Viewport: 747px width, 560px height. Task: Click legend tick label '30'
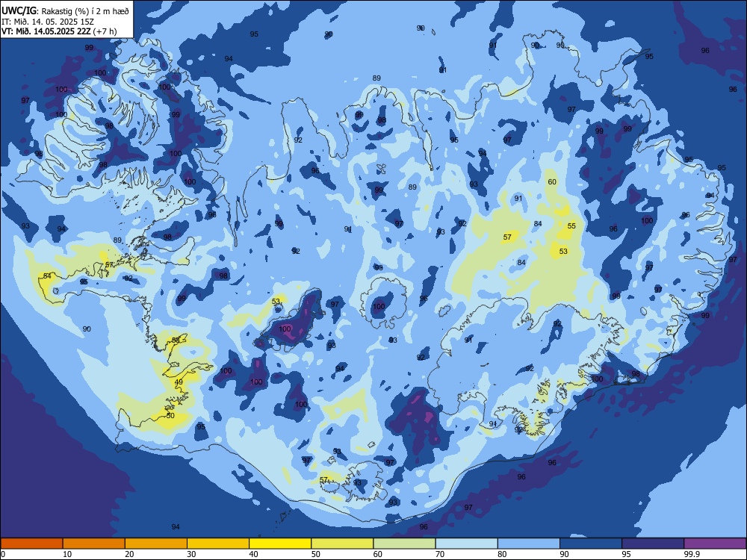point(191,554)
